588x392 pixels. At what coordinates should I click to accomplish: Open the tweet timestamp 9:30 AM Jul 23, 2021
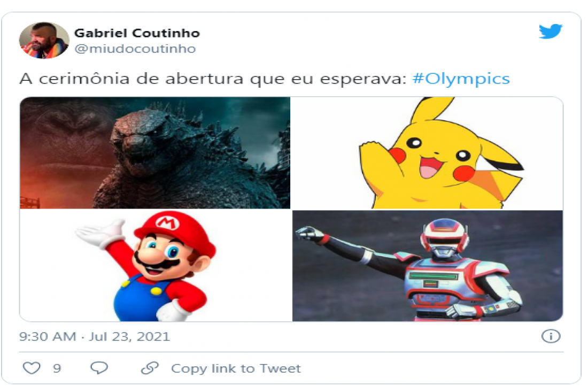95,336
